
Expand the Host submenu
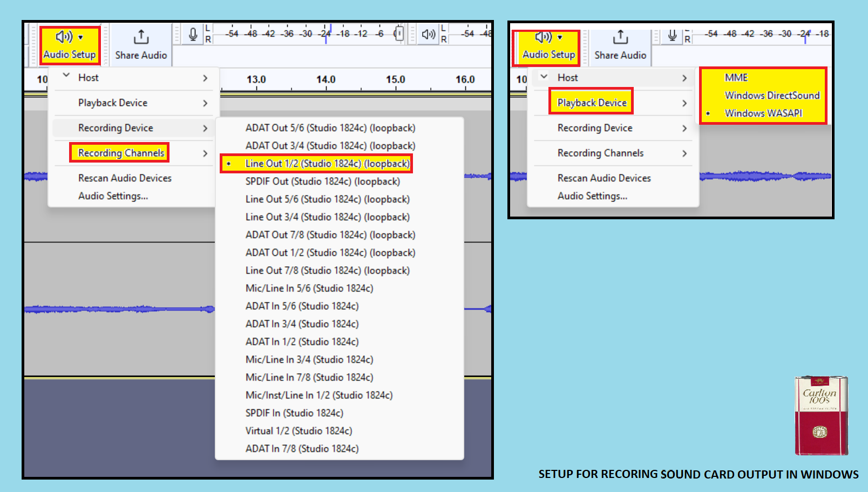click(88, 77)
